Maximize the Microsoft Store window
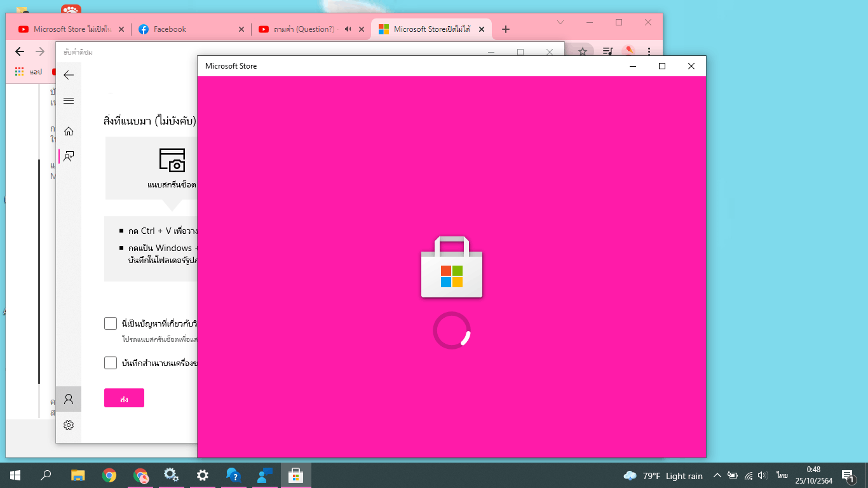 (x=662, y=66)
